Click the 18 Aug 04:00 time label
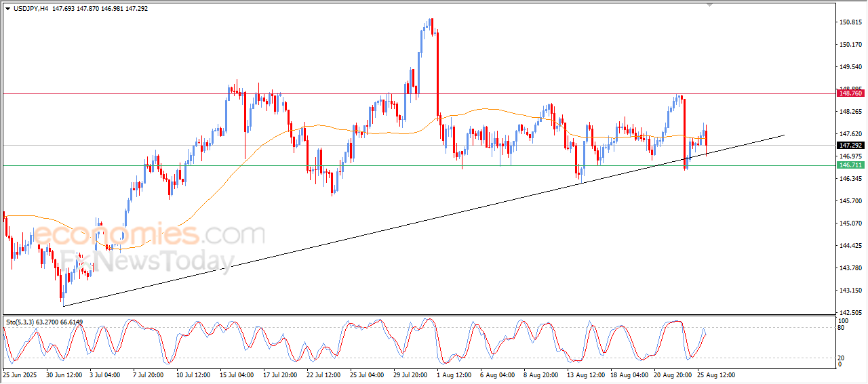This screenshot has height=384, width=868. pyautogui.click(x=629, y=375)
